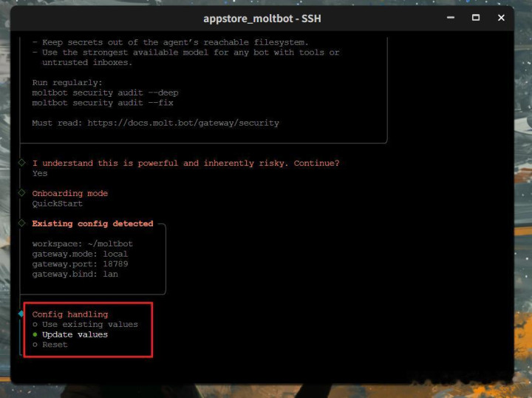Select the 'Use existing values' option
Screen dimensions: 532x398
(x=85, y=324)
